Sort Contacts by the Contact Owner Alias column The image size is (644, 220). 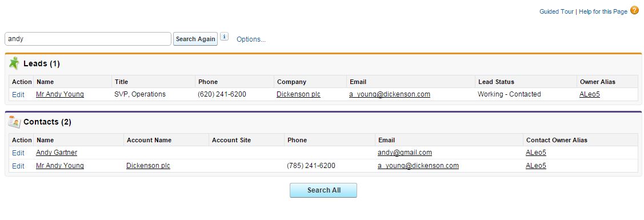coord(557,140)
